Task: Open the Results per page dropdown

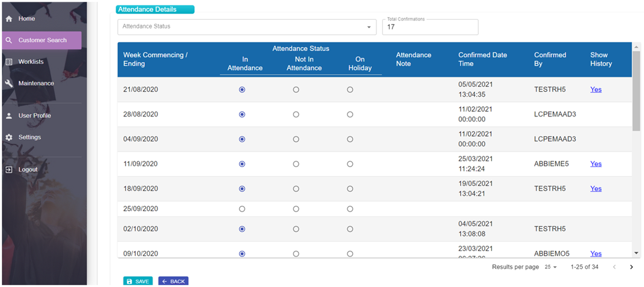Action: (x=551, y=267)
